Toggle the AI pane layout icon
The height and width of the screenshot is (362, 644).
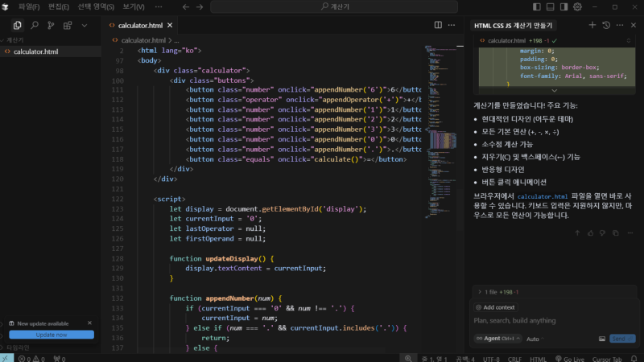click(x=564, y=7)
